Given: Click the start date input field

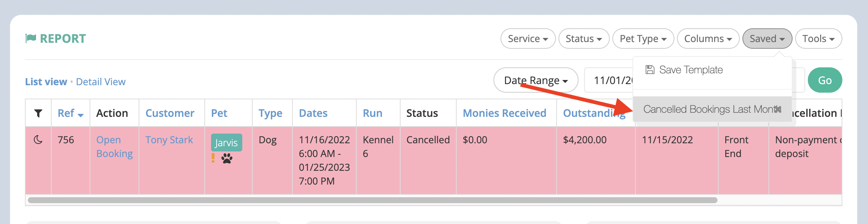Looking at the screenshot, I should (609, 80).
